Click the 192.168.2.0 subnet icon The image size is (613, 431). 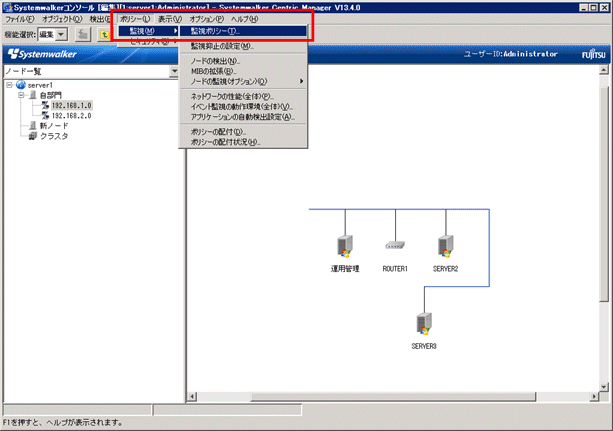coord(45,115)
